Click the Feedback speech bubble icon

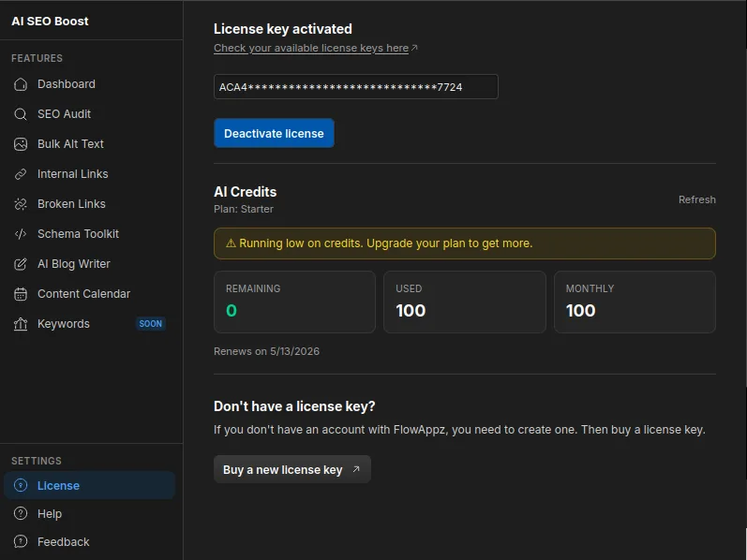tap(21, 541)
